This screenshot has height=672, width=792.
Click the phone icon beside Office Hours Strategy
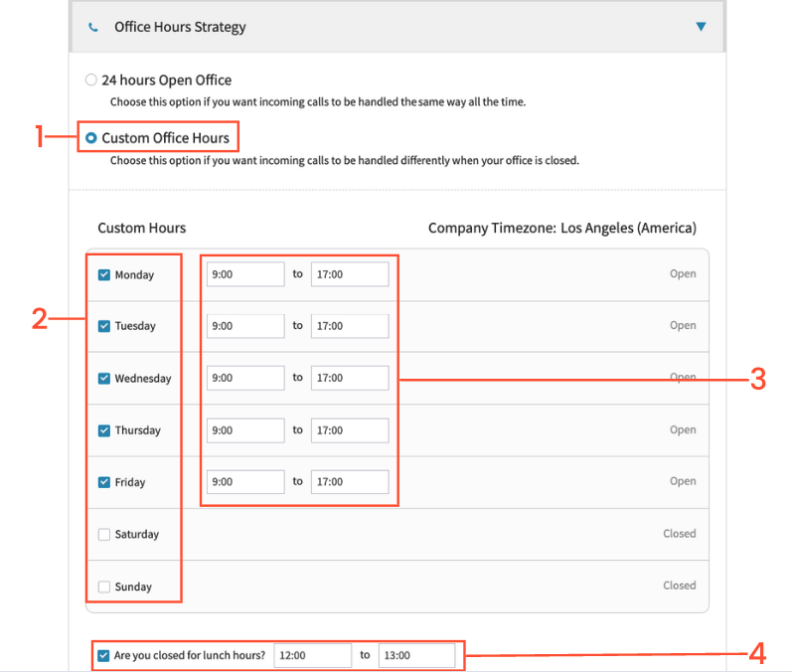pos(93,27)
